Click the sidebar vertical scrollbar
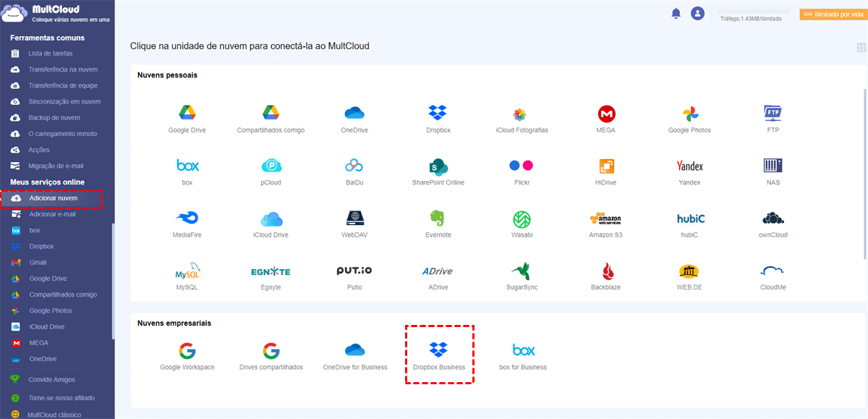868x419 pixels. tap(113, 281)
